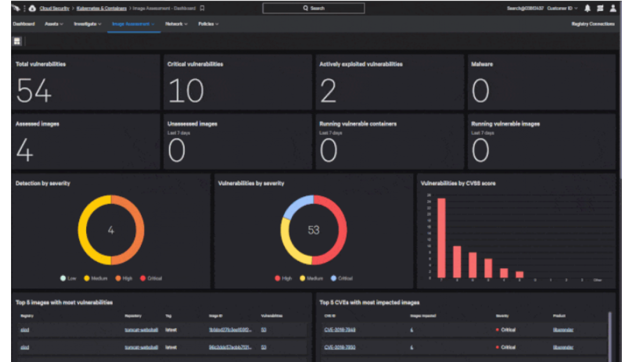This screenshot has width=644, height=362.
Task: Click the user profile icon
Action: click(x=613, y=8)
